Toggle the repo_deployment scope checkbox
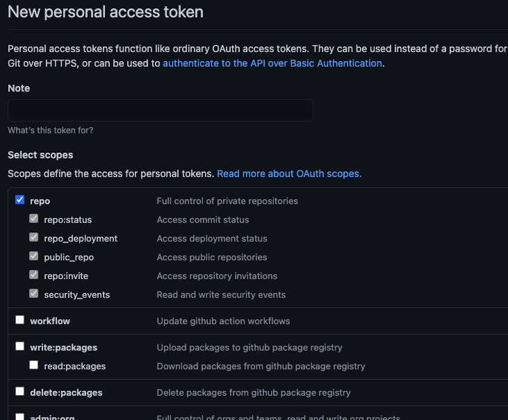Image resolution: width=508 pixels, height=420 pixels. [x=33, y=237]
